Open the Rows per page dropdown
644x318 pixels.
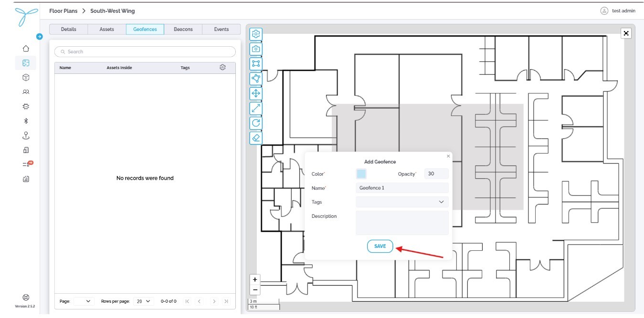pos(143,301)
